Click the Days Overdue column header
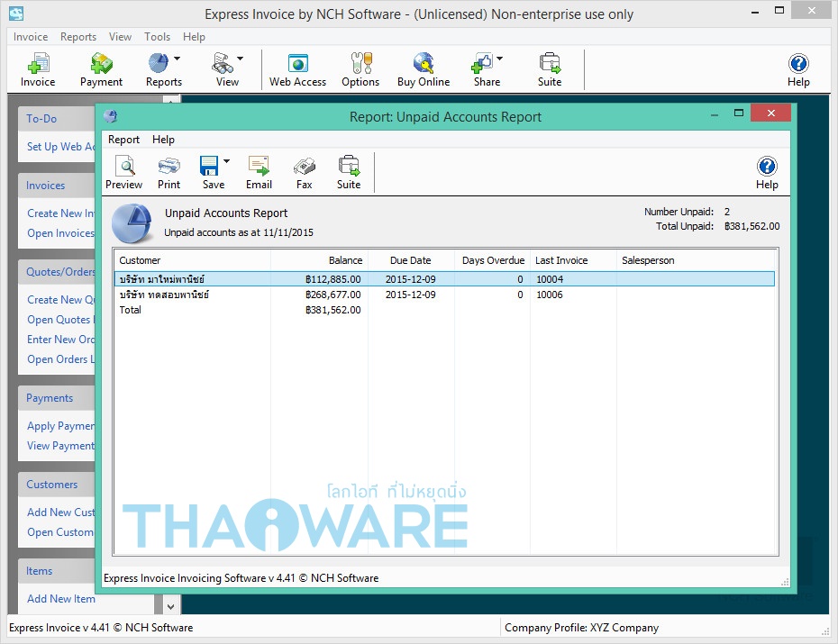Screen dimensions: 838x644 (x=492, y=260)
